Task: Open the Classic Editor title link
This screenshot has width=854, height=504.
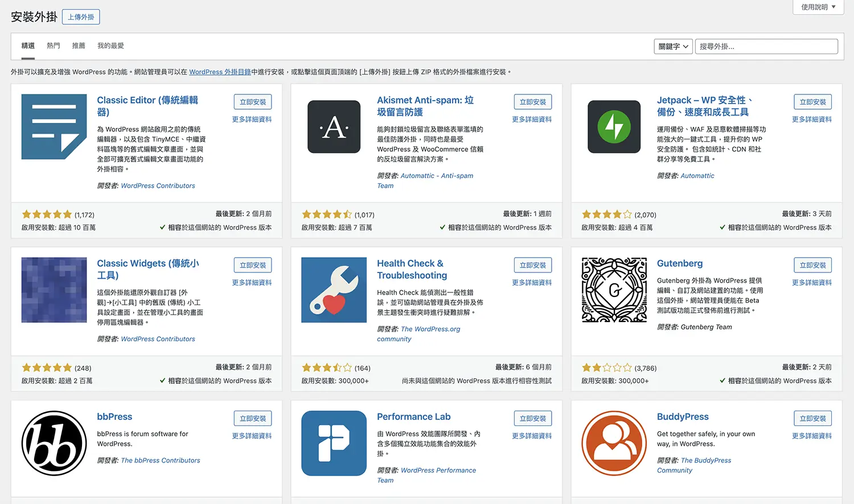Action: [147, 106]
